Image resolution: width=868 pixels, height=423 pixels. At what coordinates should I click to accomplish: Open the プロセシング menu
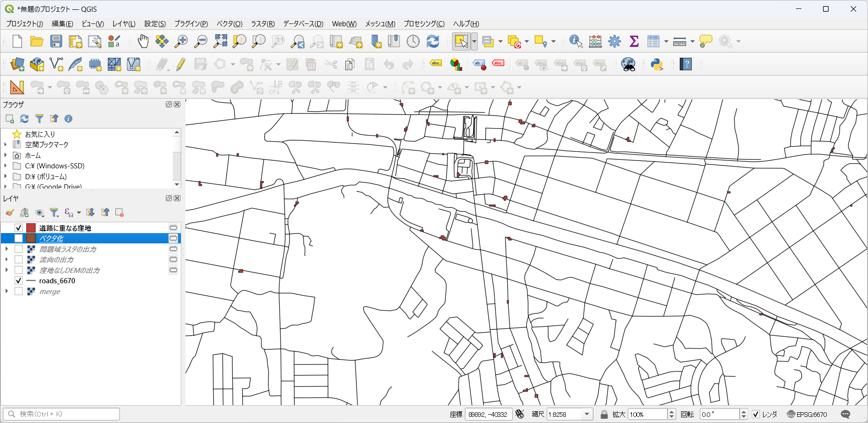click(x=423, y=23)
